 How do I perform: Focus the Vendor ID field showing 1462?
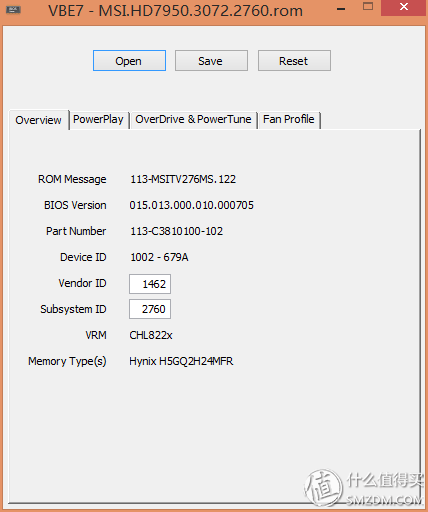pos(150,284)
